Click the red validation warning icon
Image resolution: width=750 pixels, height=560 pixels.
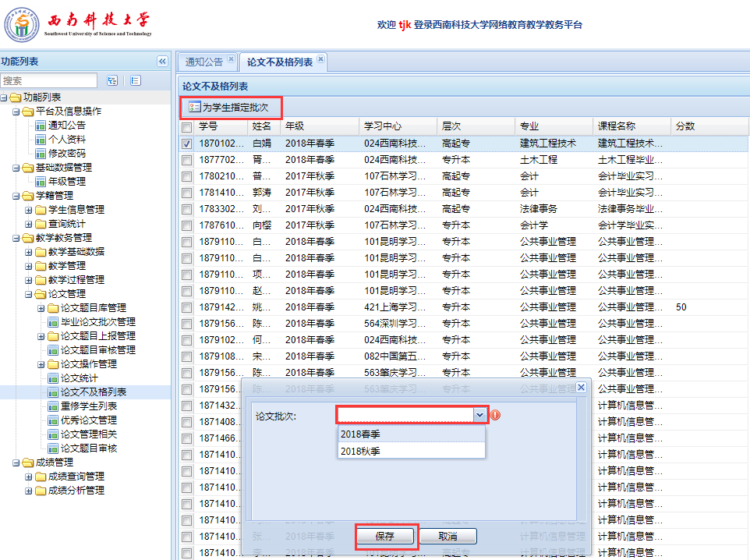tap(495, 415)
